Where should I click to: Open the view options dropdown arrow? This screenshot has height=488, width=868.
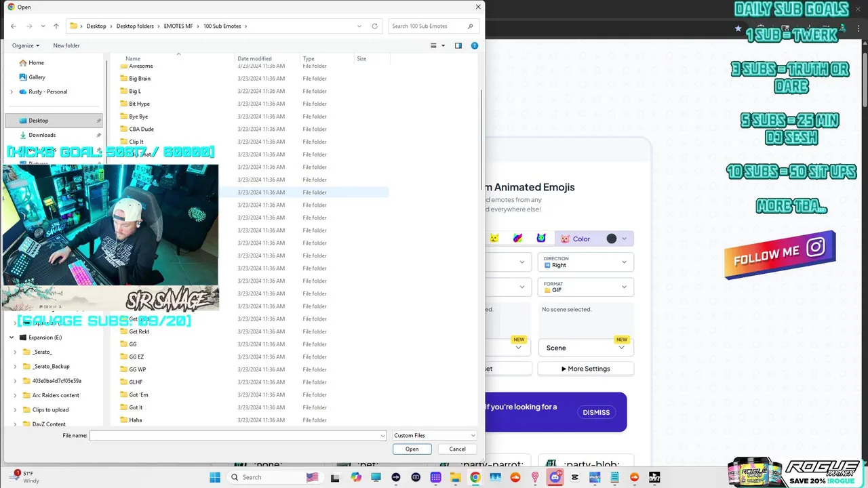[x=443, y=45]
